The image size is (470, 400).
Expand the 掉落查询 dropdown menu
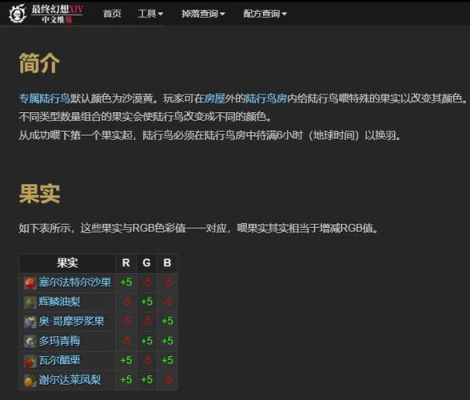tap(203, 14)
